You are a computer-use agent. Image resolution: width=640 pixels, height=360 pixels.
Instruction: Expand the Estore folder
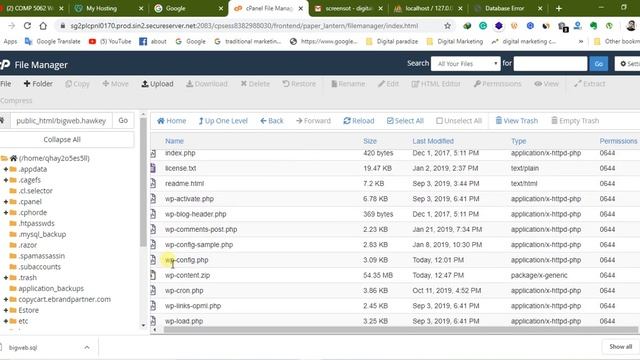coord(6,310)
